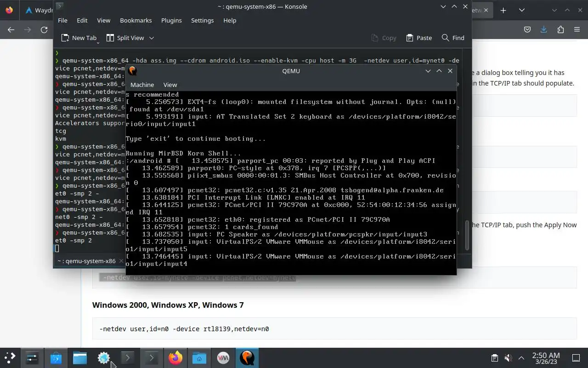Click the Konsole vertical scrollbar handle

pos(468,236)
